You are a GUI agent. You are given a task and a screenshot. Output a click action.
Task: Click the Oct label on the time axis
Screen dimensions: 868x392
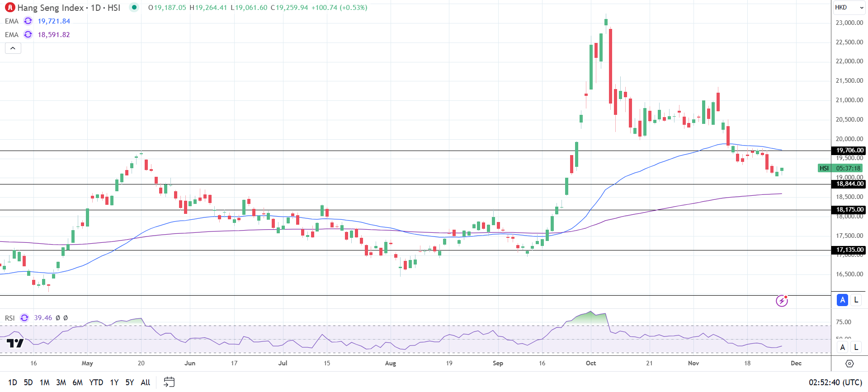tap(591, 363)
